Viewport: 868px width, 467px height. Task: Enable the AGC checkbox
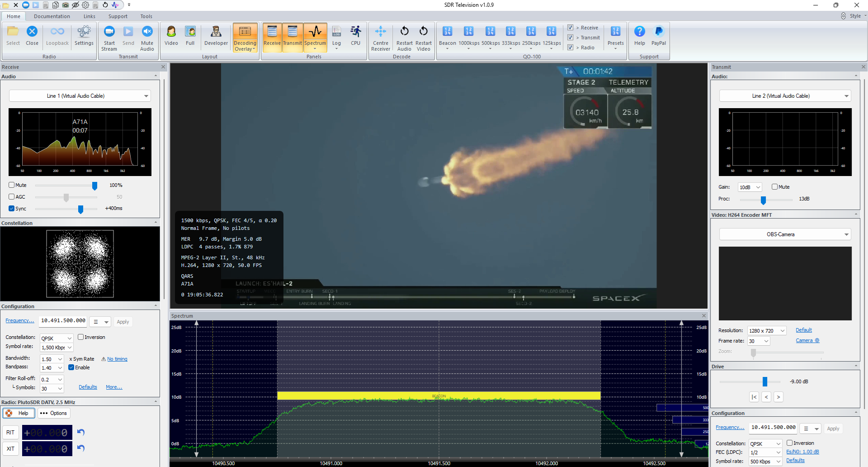coord(12,197)
